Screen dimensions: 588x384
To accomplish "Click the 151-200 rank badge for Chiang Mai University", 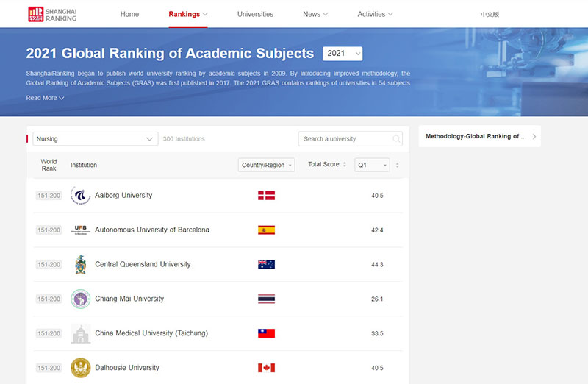I will pos(49,299).
